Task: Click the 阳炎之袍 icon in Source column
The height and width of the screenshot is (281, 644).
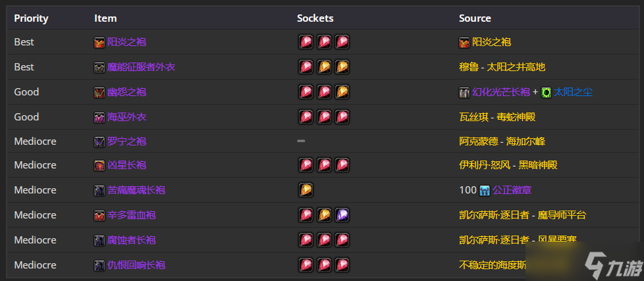Action: click(464, 42)
